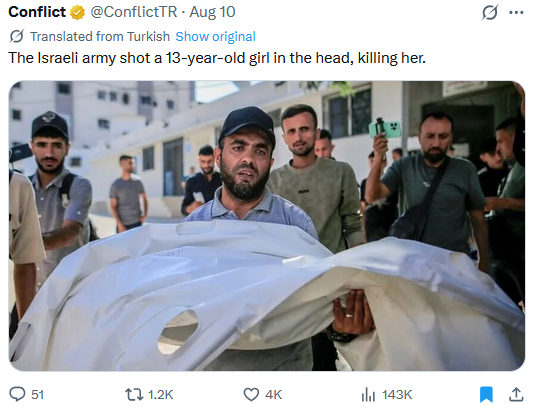Open view analytics bar chart icon

click(368, 394)
